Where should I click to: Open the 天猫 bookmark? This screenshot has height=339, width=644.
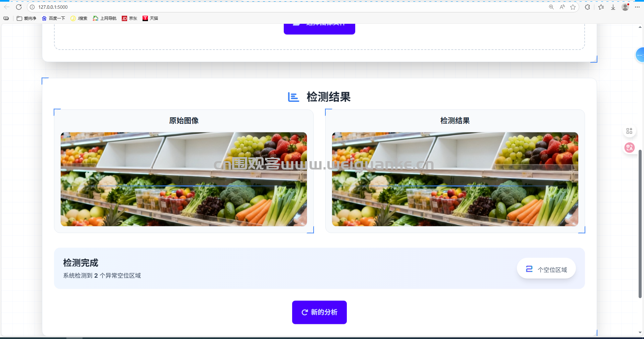pos(150,18)
